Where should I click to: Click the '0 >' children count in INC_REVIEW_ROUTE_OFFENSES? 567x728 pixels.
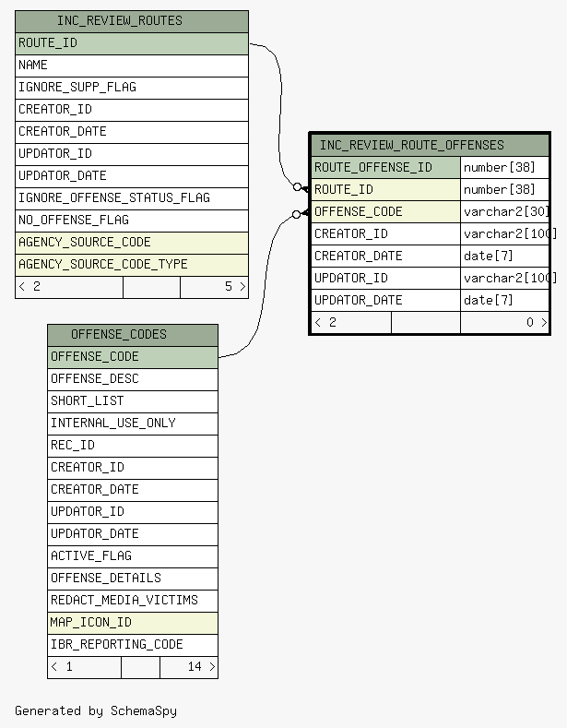point(505,323)
